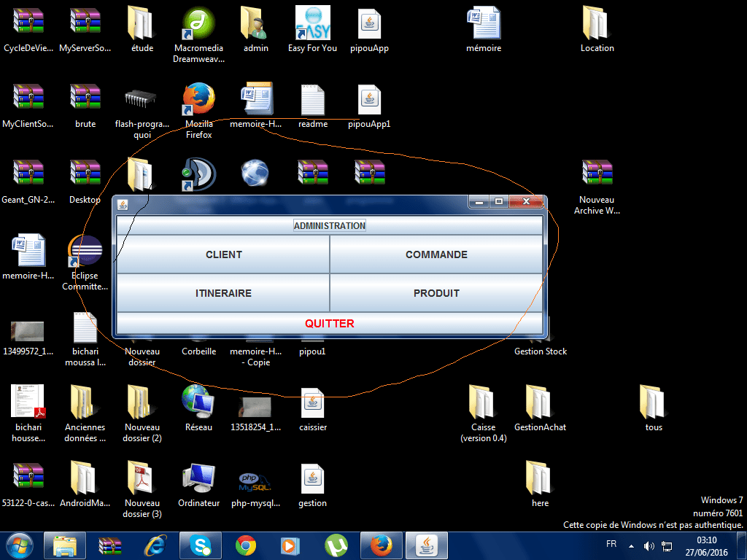Select the readme text file
The height and width of the screenshot is (560, 747).
[x=312, y=100]
